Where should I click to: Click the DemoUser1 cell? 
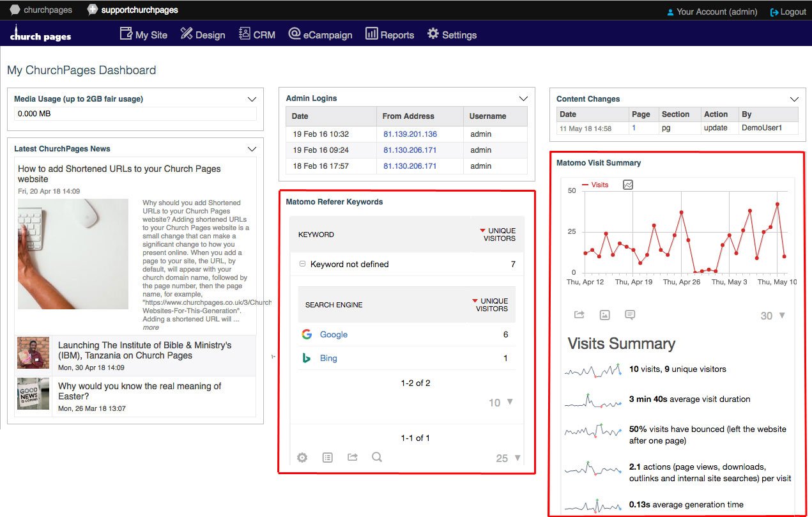click(769, 128)
